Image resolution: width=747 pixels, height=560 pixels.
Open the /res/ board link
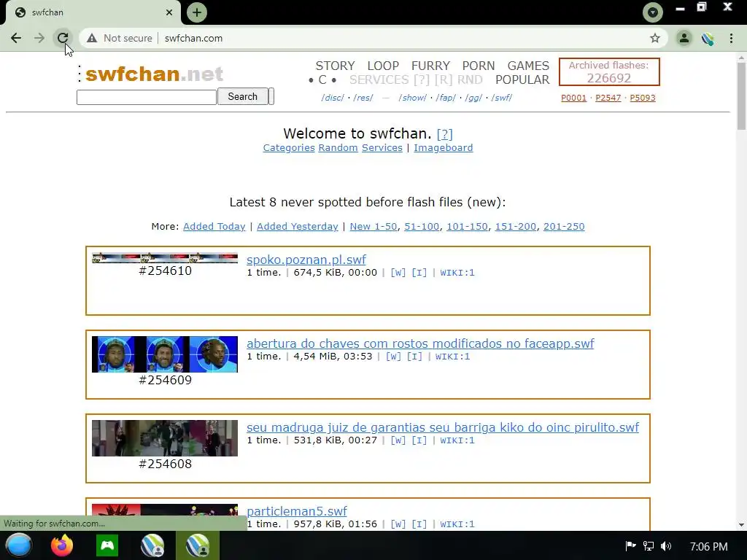363,98
